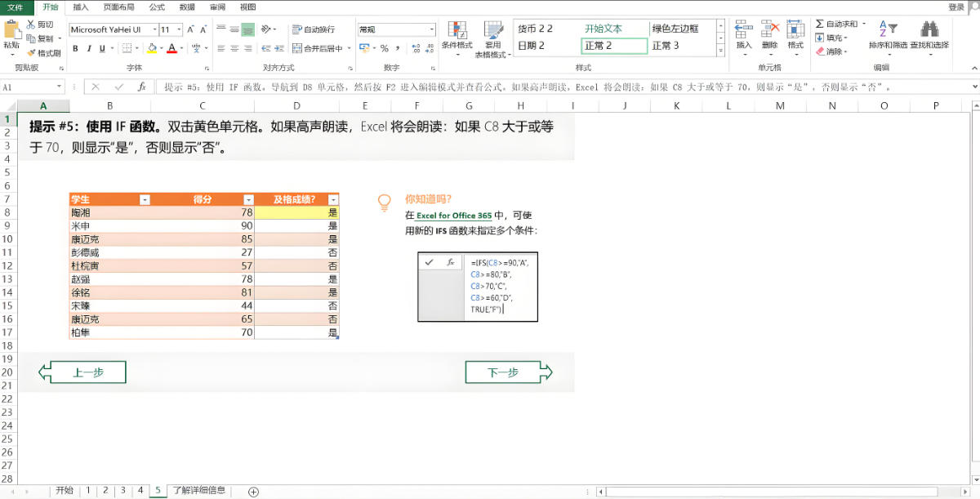This screenshot has height=499, width=980.
Task: Open the 了解详细信息 sheet tab
Action: click(198, 490)
